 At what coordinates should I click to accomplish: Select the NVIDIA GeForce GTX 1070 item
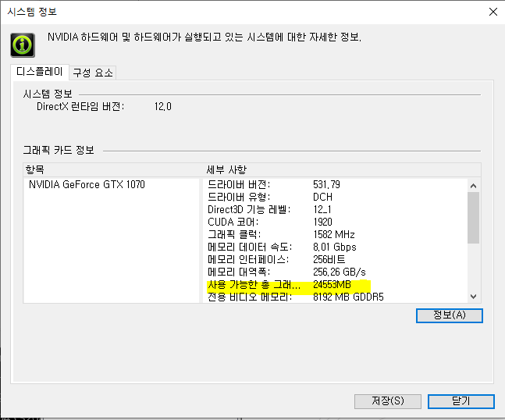87,184
